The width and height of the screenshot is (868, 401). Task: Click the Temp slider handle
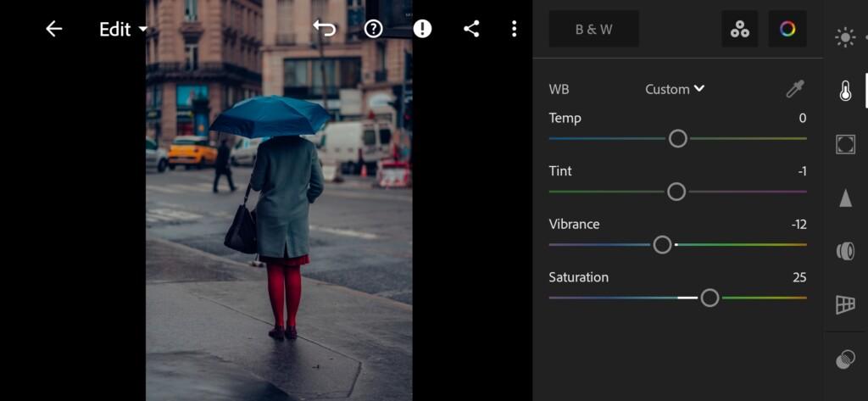[677, 138]
